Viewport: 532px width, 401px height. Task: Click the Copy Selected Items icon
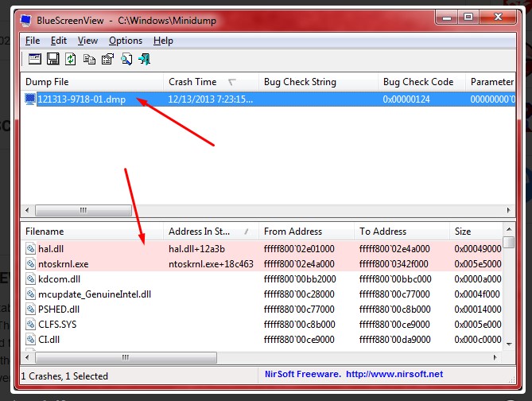click(x=89, y=59)
